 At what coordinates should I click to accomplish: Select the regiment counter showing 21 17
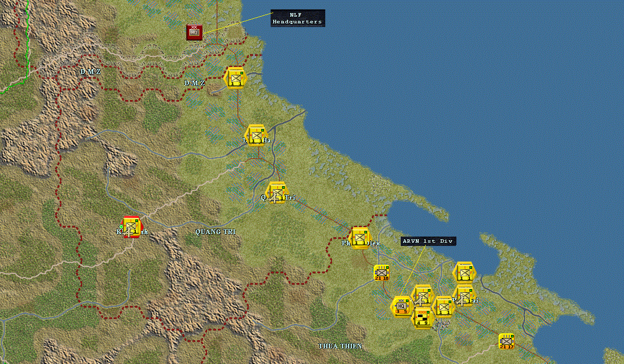[506, 341]
